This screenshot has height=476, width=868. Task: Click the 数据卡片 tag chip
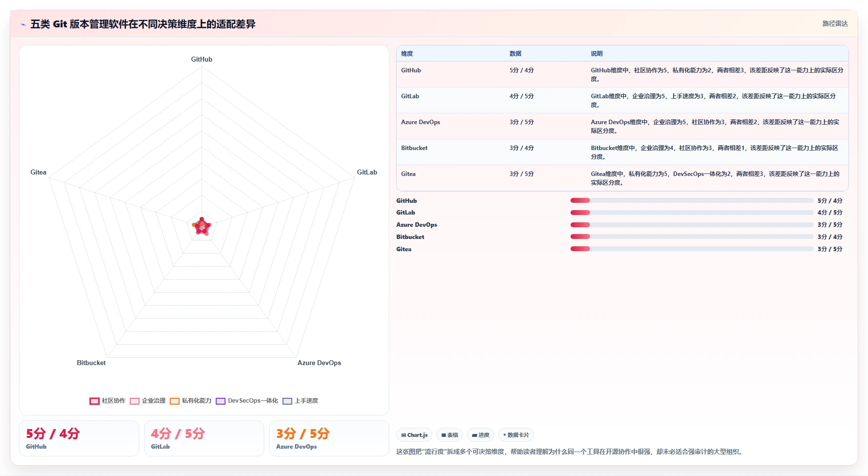click(x=516, y=435)
